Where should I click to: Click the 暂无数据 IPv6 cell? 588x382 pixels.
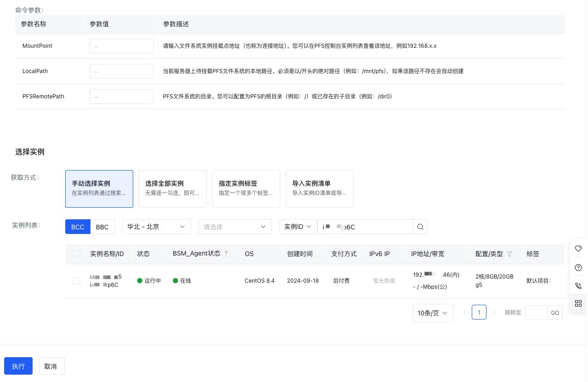(384, 280)
